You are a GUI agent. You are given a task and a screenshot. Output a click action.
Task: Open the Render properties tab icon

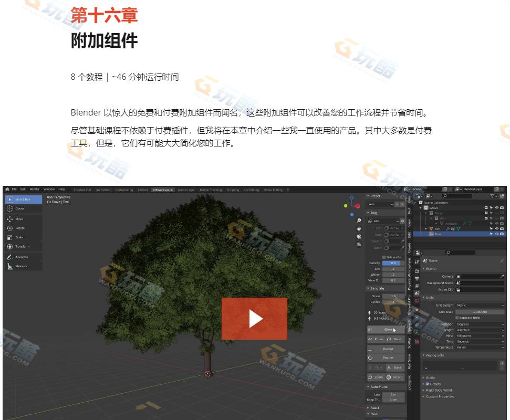[x=417, y=271]
